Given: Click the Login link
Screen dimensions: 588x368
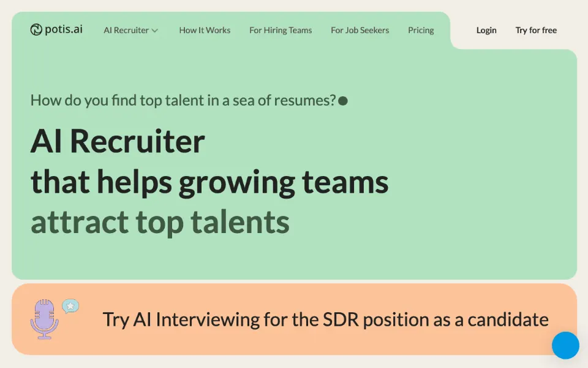Looking at the screenshot, I should coord(486,30).
